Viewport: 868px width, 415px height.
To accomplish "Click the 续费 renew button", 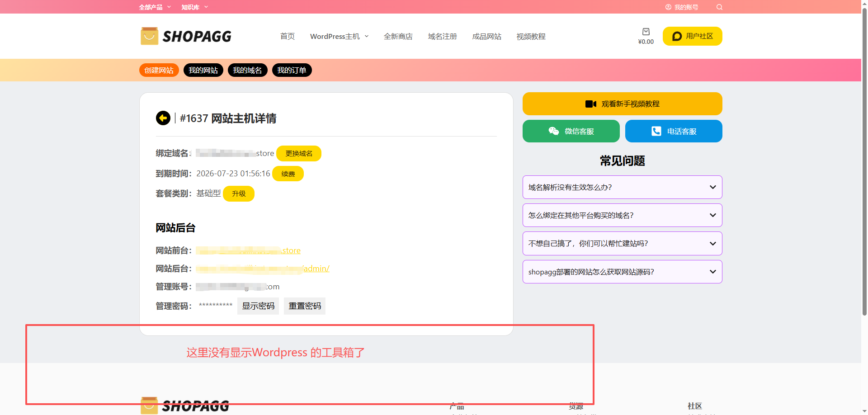I will pyautogui.click(x=288, y=174).
